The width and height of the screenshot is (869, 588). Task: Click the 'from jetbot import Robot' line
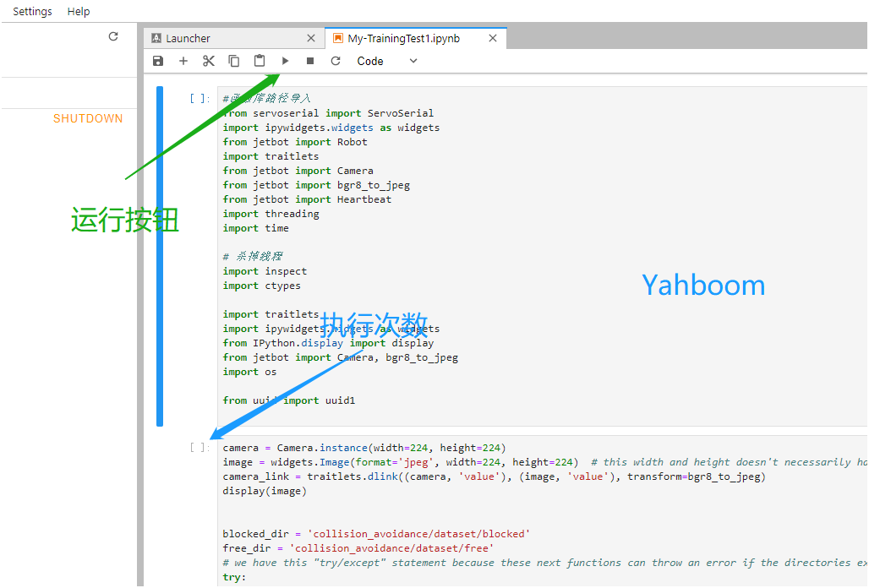pos(295,142)
